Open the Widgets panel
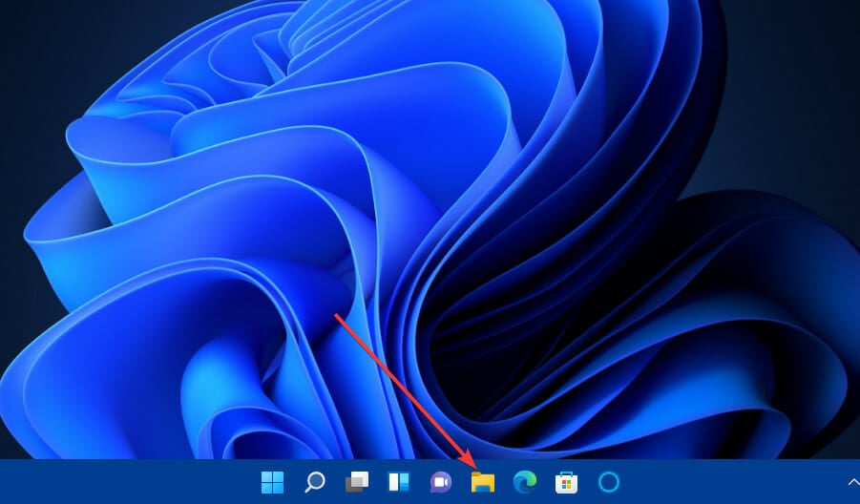The image size is (860, 504). click(x=398, y=482)
